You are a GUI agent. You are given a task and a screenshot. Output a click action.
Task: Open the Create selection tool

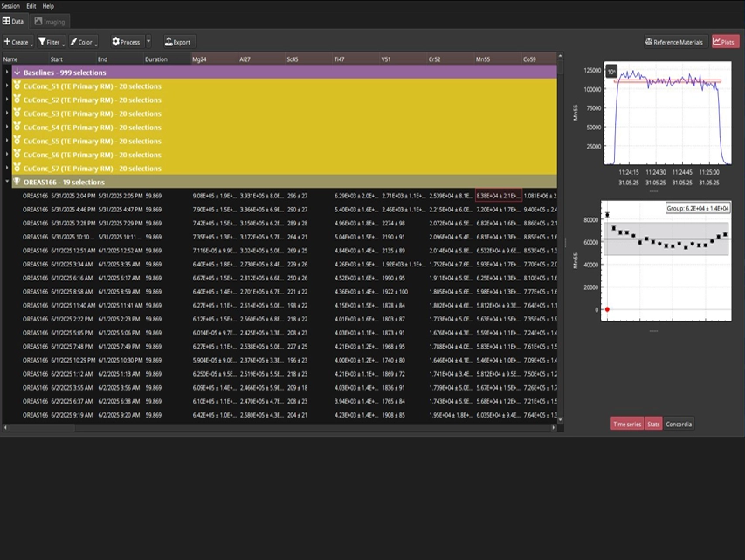[x=17, y=41]
